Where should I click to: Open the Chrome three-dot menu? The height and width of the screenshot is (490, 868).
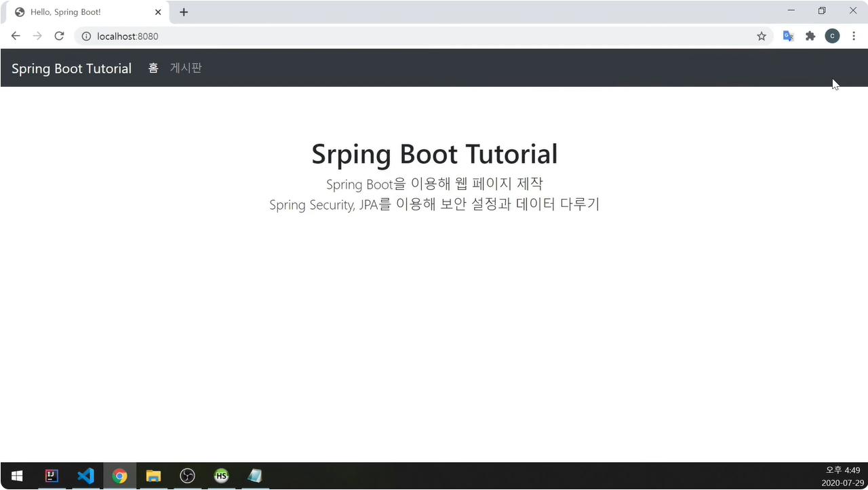click(x=854, y=36)
